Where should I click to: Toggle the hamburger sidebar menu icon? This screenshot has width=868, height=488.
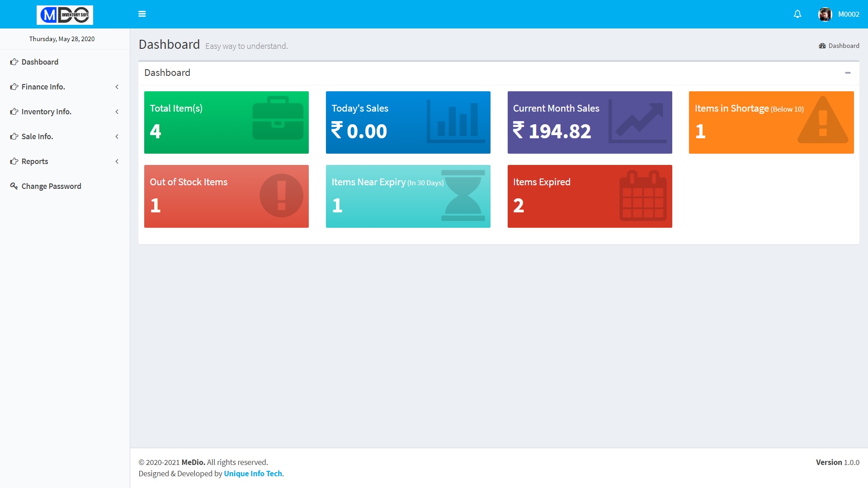coord(142,14)
